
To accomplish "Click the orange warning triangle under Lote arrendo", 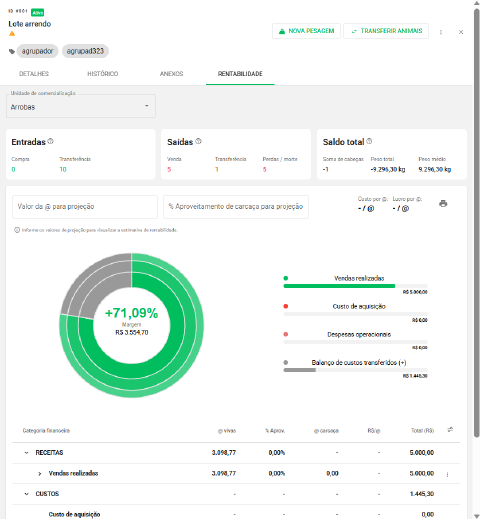I will pos(12,34).
